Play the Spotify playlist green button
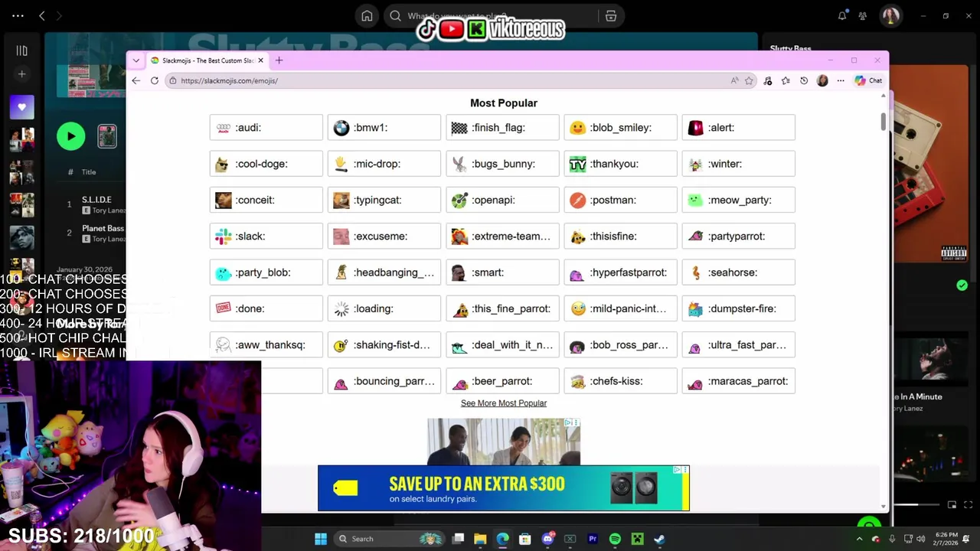The image size is (980, 551). (70, 136)
